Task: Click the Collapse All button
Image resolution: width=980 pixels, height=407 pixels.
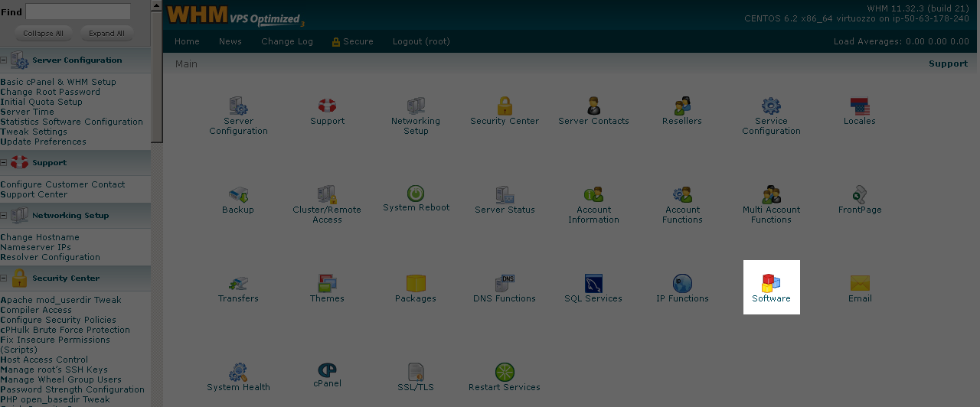Action: click(x=43, y=33)
